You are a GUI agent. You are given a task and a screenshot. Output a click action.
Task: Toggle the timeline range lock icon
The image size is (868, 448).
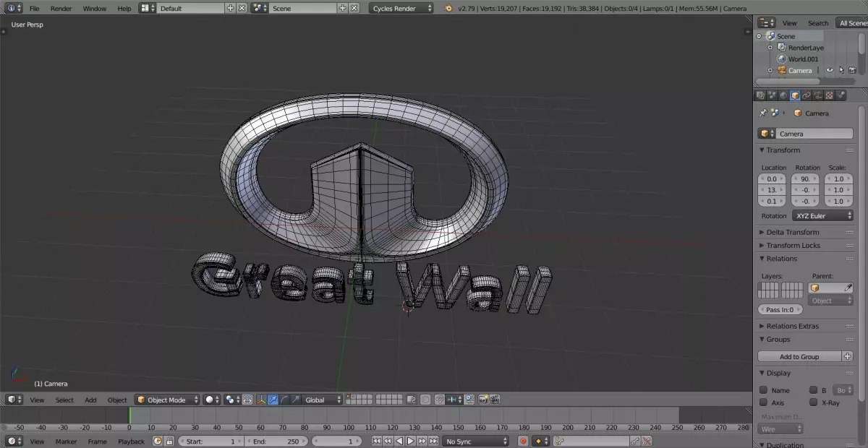coord(169,441)
